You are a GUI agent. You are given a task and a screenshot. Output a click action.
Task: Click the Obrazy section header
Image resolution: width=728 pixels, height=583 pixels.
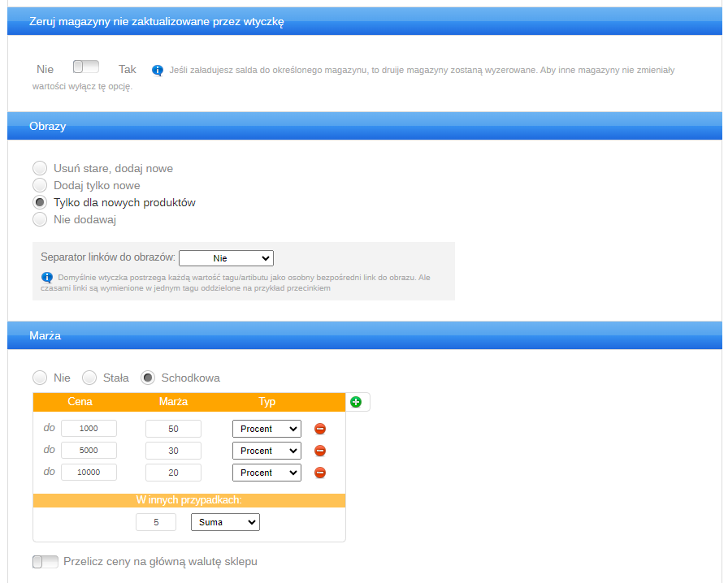pyautogui.click(x=364, y=127)
